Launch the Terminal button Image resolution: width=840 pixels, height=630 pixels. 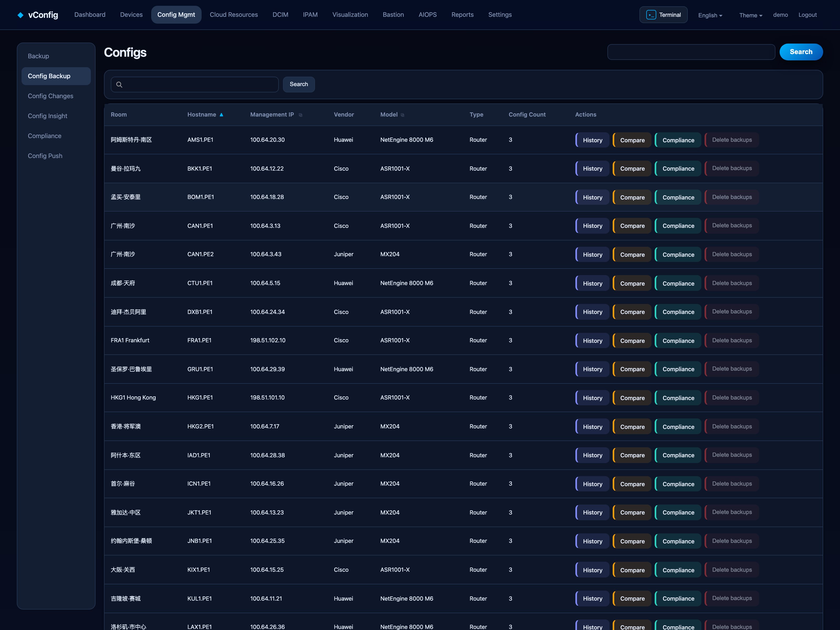pyautogui.click(x=663, y=15)
